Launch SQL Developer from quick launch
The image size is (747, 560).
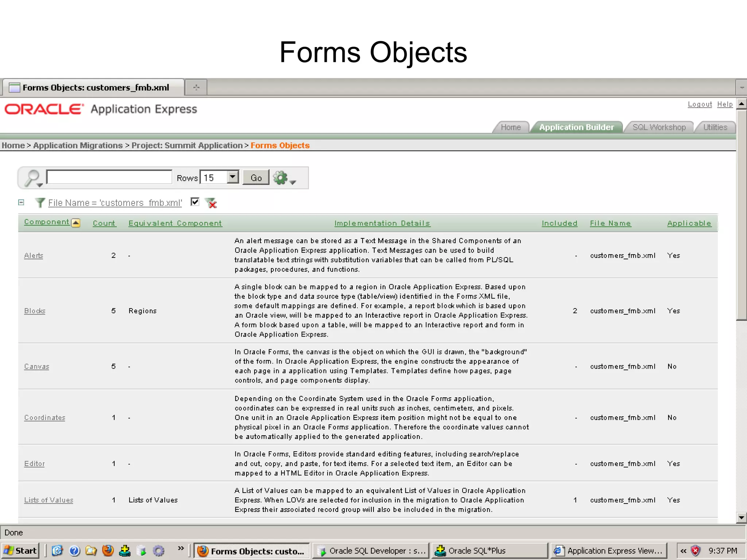pos(142,551)
